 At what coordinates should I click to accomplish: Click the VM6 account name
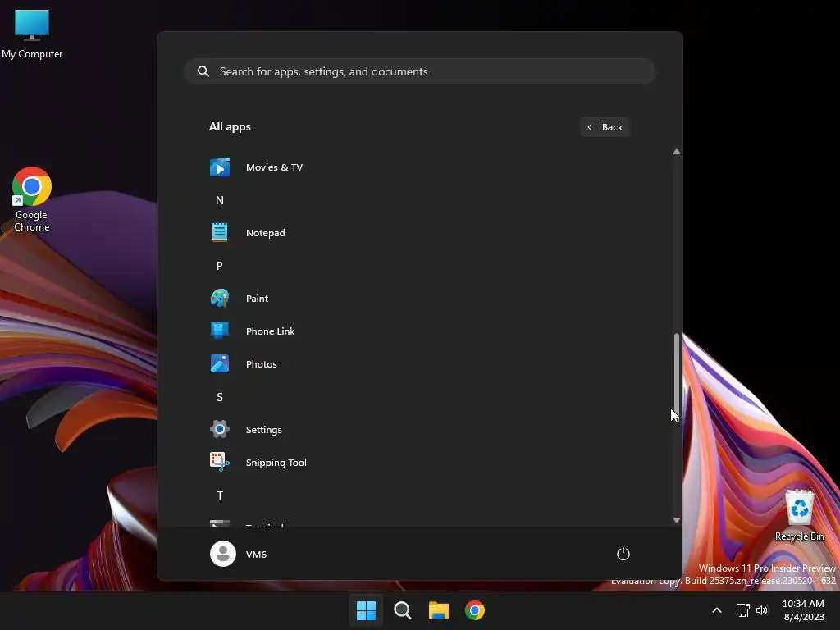click(256, 555)
